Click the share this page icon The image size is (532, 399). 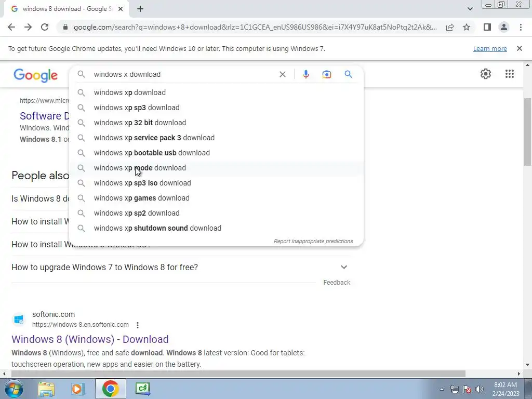click(450, 27)
